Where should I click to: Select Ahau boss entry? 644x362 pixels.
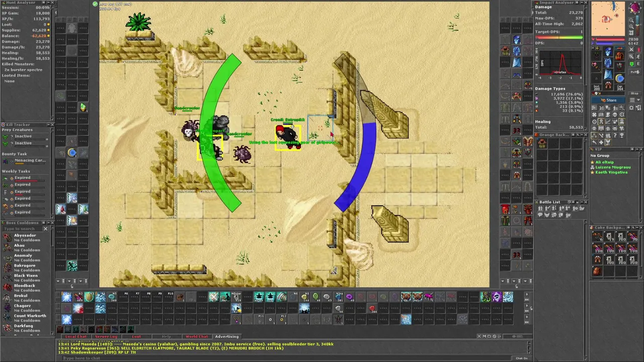click(x=25, y=247)
